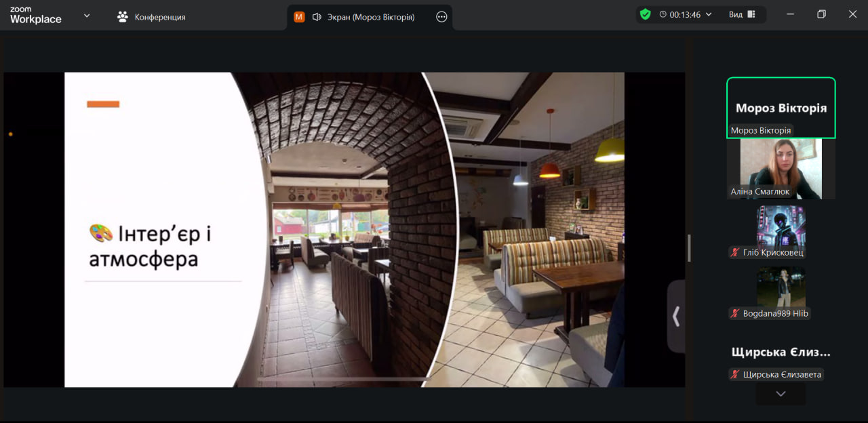Open the Конференция tab

151,17
